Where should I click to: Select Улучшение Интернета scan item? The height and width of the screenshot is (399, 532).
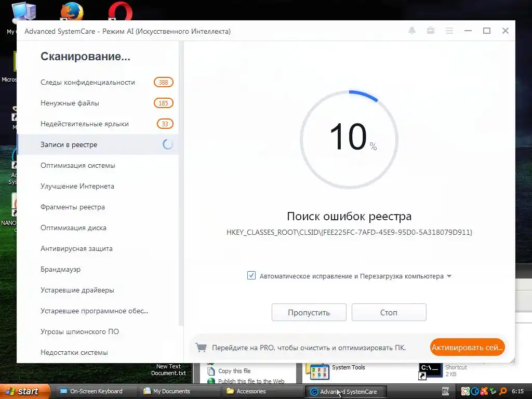[x=98, y=186]
